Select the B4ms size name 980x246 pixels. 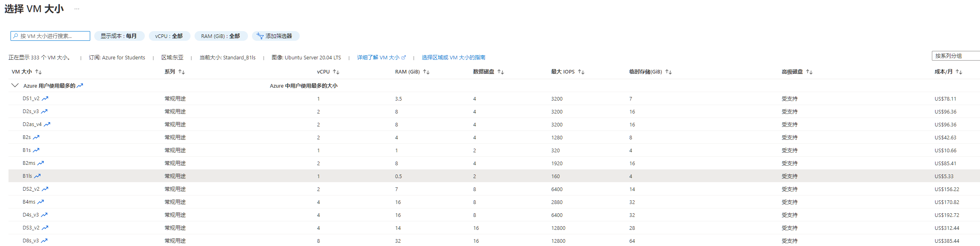29,202
